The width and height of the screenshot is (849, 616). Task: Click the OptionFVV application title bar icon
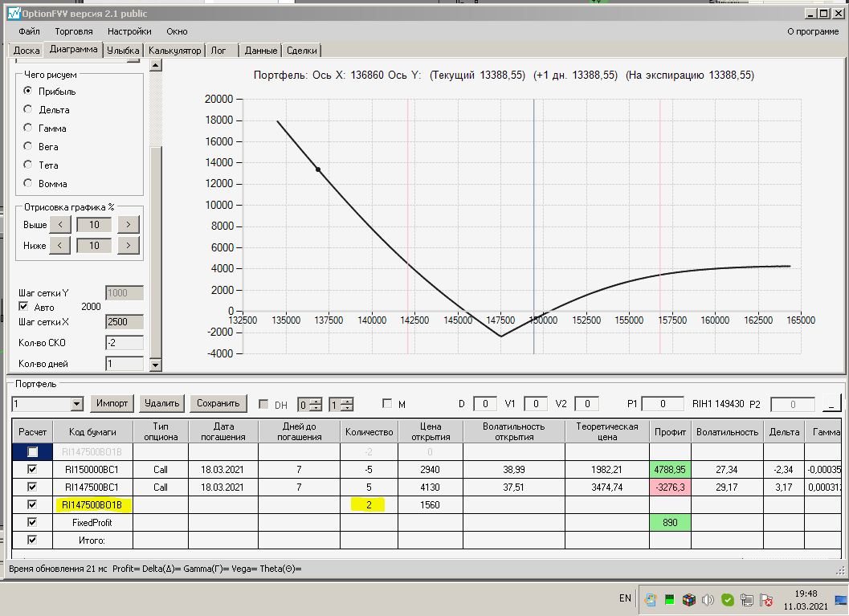tap(13, 14)
